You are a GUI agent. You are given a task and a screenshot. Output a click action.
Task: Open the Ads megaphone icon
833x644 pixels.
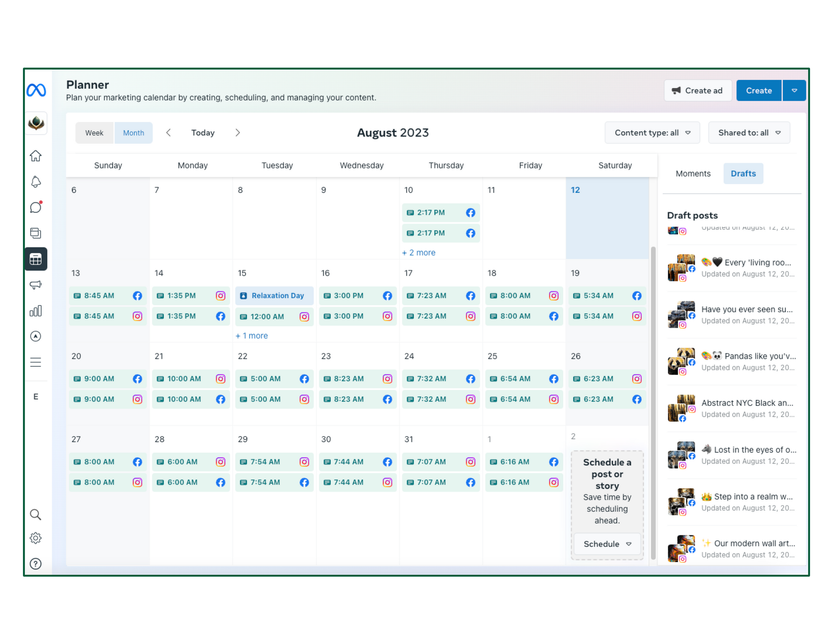[x=36, y=285]
